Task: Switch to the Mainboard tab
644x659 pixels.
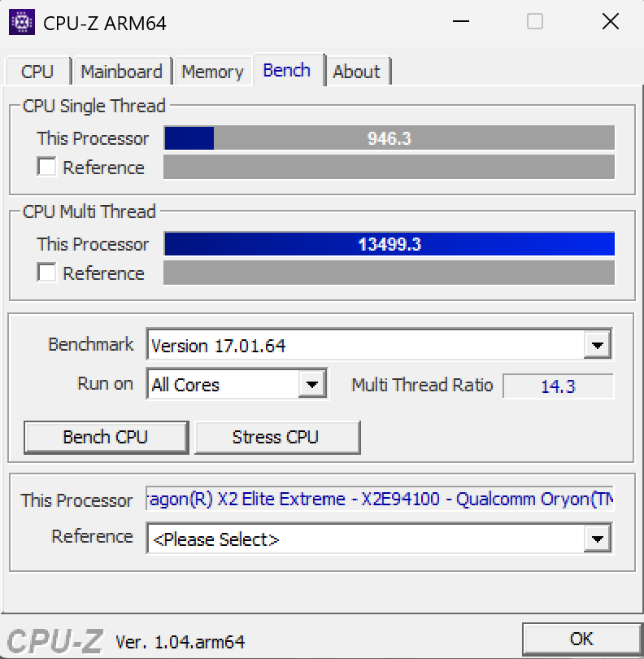Action: [x=121, y=72]
